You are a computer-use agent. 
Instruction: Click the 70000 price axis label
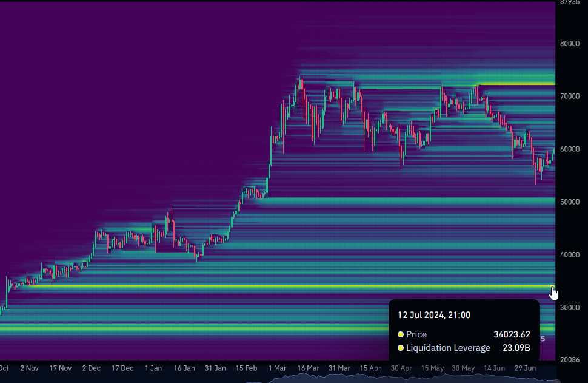570,97
